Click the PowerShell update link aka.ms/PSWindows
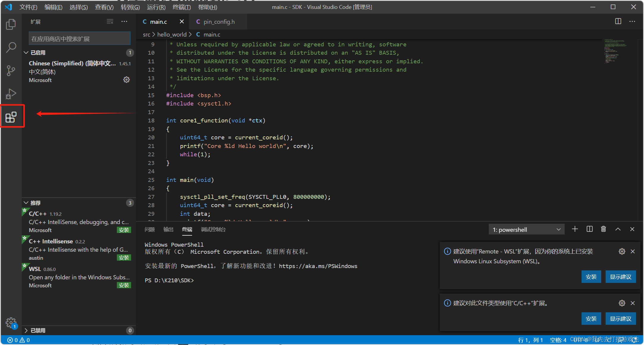 pos(318,266)
